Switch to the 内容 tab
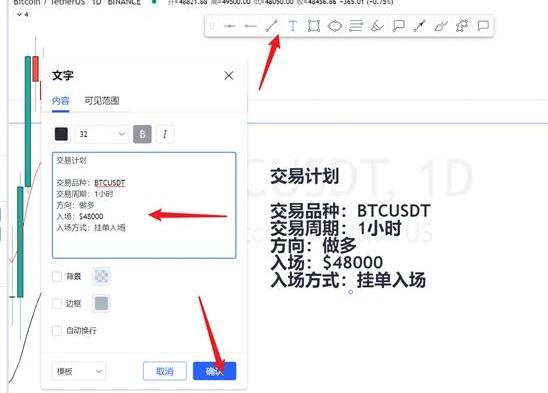The image size is (548, 393). [x=60, y=101]
